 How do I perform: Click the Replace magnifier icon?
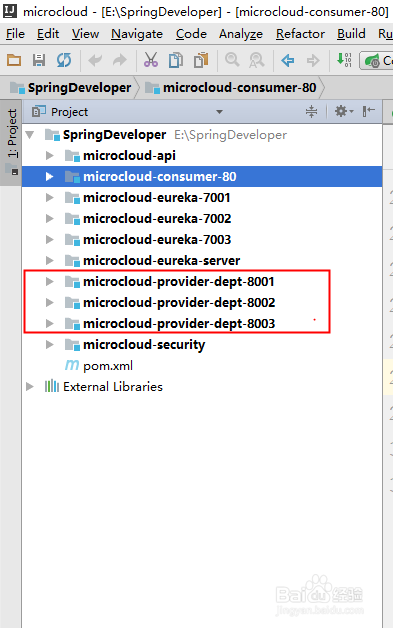(256, 60)
